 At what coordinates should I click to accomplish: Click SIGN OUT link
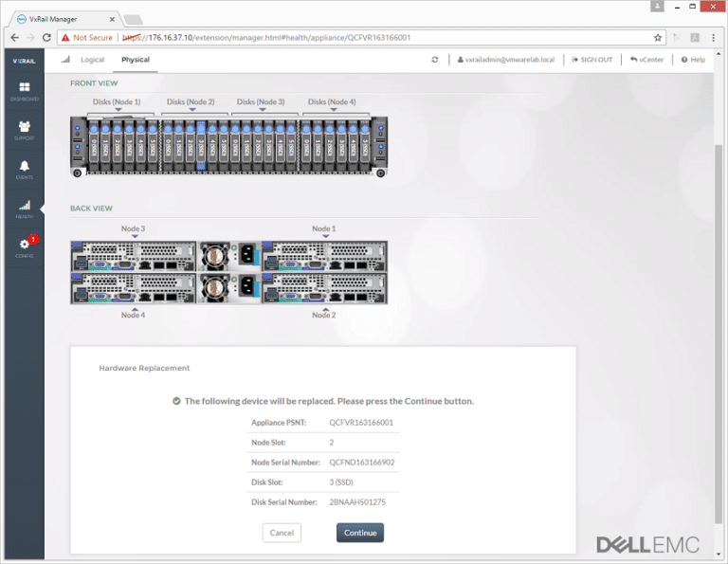point(591,60)
